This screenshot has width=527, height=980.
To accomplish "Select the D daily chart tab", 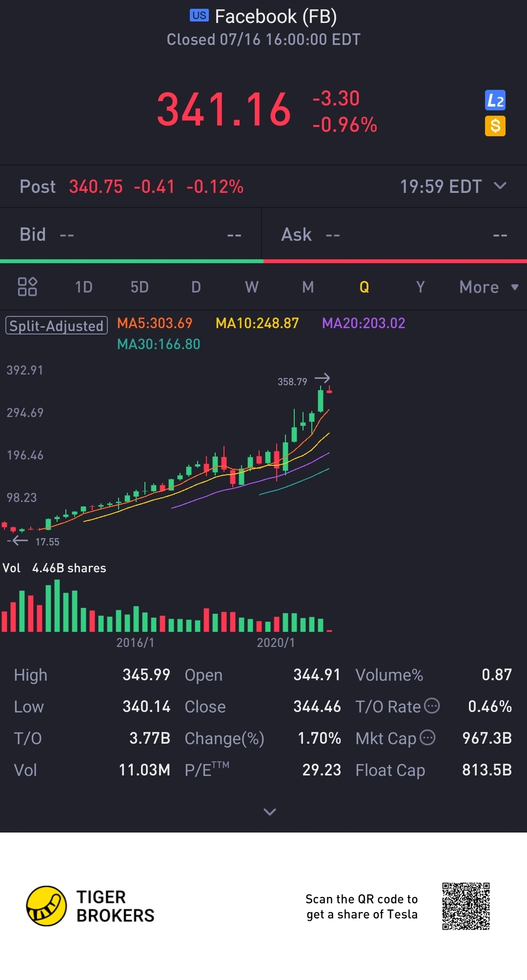I will pos(196,287).
